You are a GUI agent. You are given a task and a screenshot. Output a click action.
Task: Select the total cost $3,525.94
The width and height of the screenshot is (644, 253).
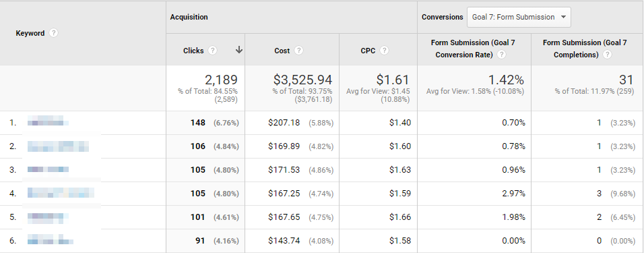pos(302,80)
